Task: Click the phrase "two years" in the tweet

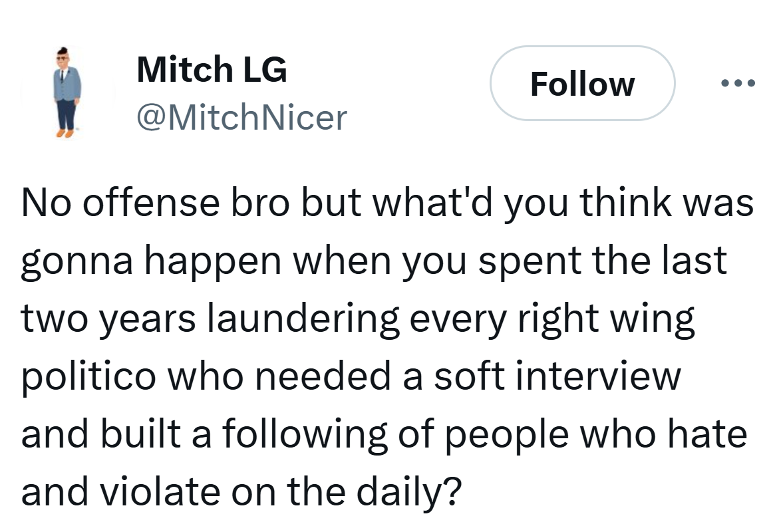Action: tap(108, 318)
